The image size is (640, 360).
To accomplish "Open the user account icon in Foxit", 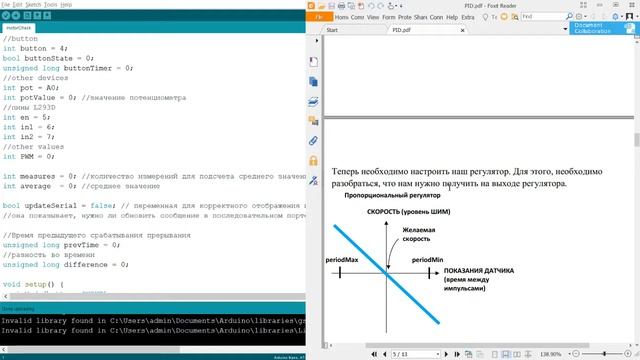I will [629, 17].
